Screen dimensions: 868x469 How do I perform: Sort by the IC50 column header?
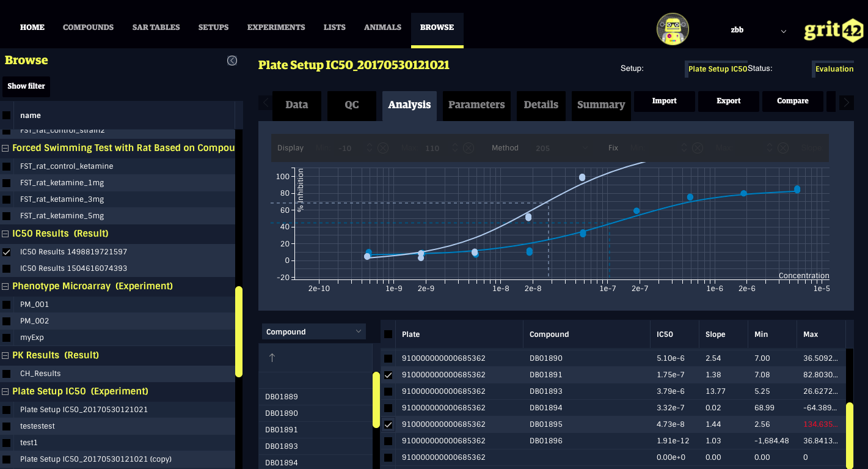coord(665,334)
